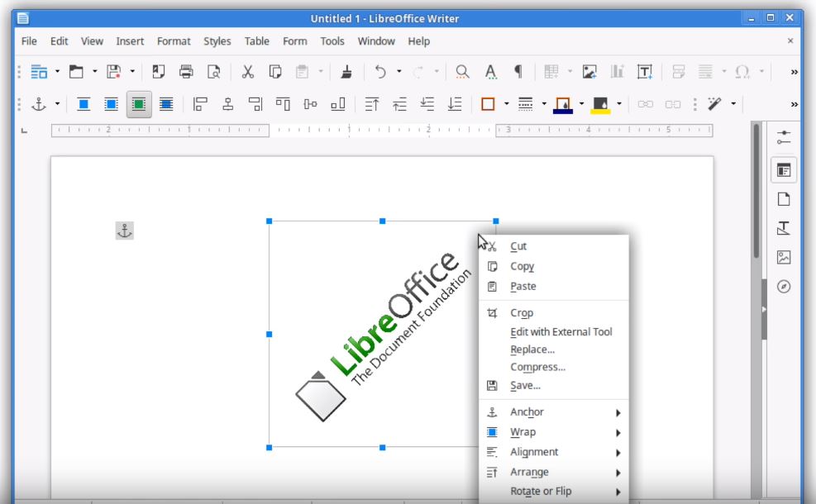Center the image horizontally icon
Viewport: 816px width, 504px height.
pyautogui.click(x=227, y=104)
